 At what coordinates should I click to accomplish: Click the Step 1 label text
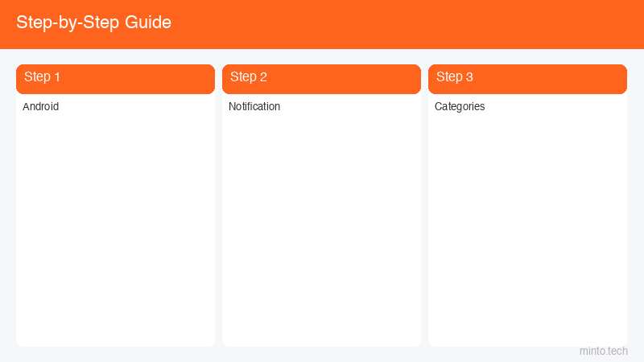[42, 76]
